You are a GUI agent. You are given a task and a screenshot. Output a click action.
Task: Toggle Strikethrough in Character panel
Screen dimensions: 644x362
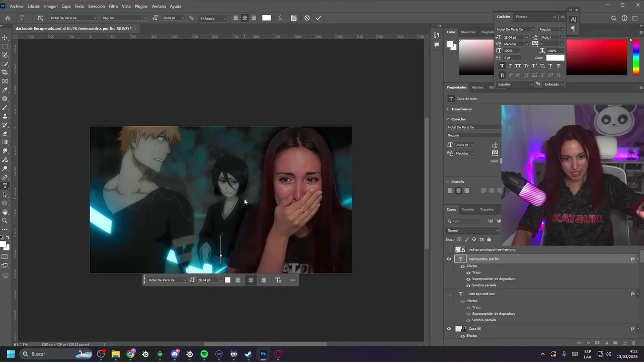558,66
